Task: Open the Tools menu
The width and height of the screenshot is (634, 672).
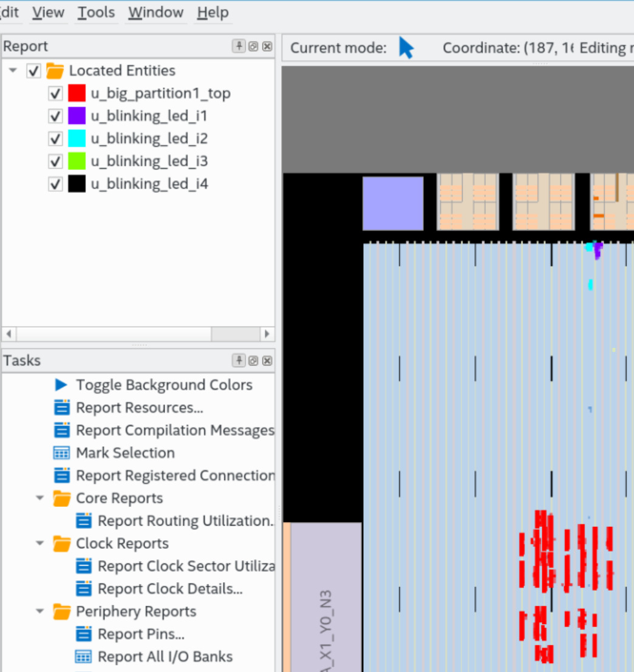Action: click(x=96, y=13)
